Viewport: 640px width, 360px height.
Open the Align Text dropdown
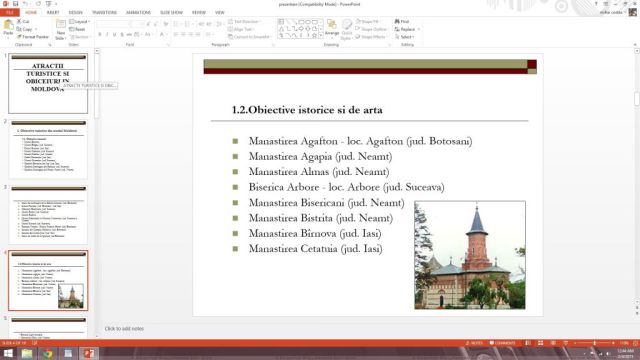[x=241, y=29]
